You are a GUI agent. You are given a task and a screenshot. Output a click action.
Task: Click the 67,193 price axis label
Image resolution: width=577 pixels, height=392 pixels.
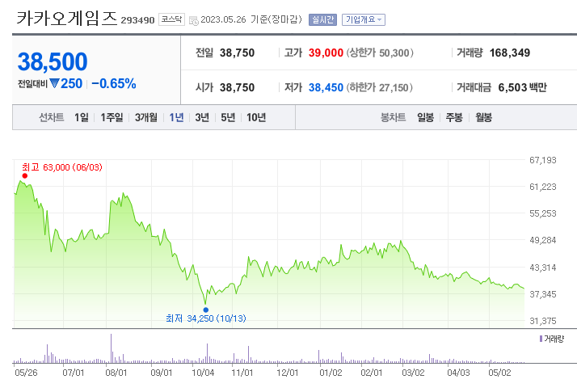click(x=543, y=160)
